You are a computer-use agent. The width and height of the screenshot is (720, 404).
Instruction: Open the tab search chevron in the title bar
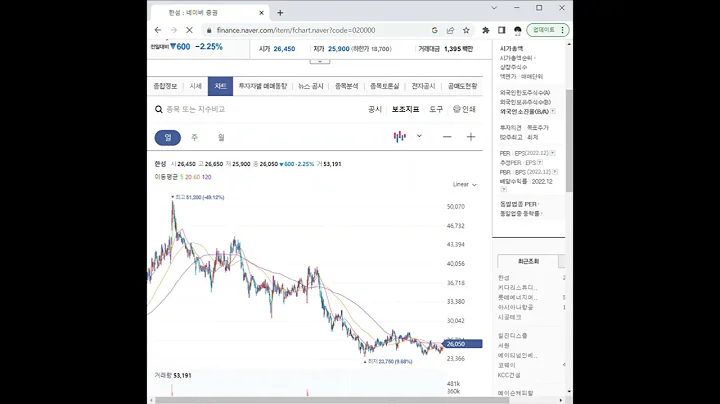tap(494, 8)
